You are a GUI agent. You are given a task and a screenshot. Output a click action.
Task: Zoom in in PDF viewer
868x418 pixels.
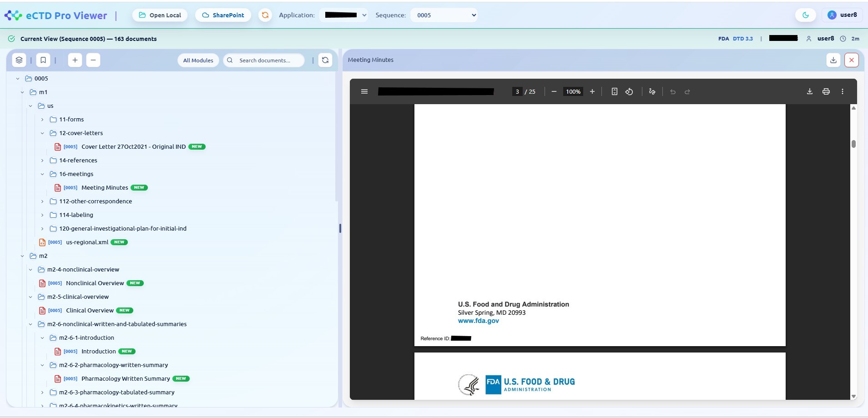pos(592,91)
